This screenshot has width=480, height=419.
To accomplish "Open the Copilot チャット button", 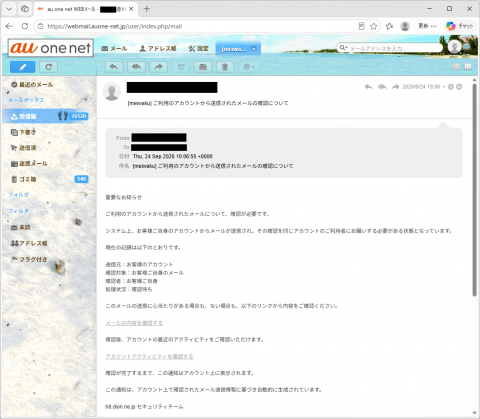I will click(x=460, y=26).
